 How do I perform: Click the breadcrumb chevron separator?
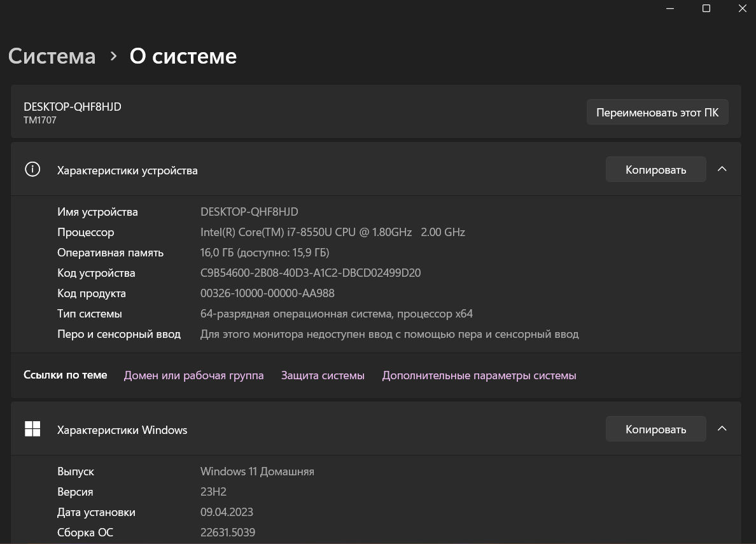click(x=113, y=57)
